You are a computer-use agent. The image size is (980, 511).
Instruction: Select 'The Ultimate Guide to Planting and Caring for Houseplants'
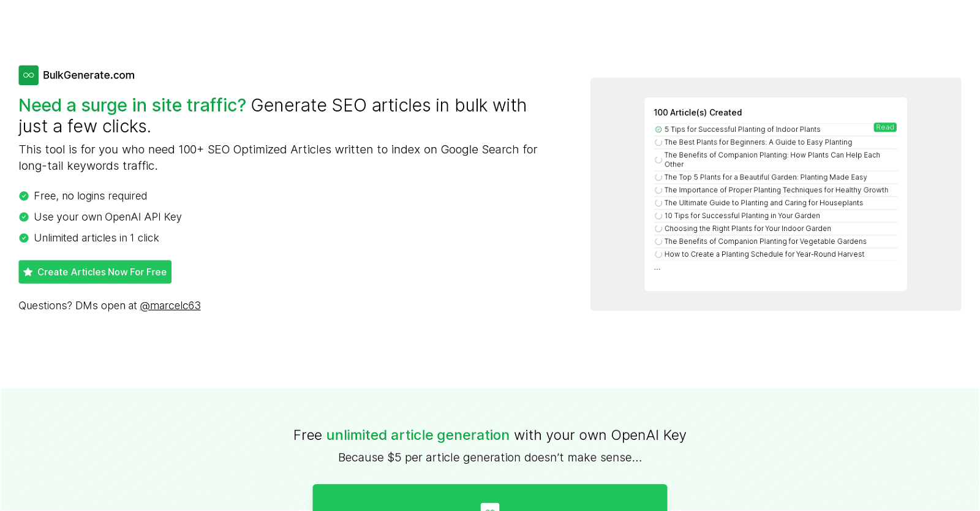click(763, 203)
